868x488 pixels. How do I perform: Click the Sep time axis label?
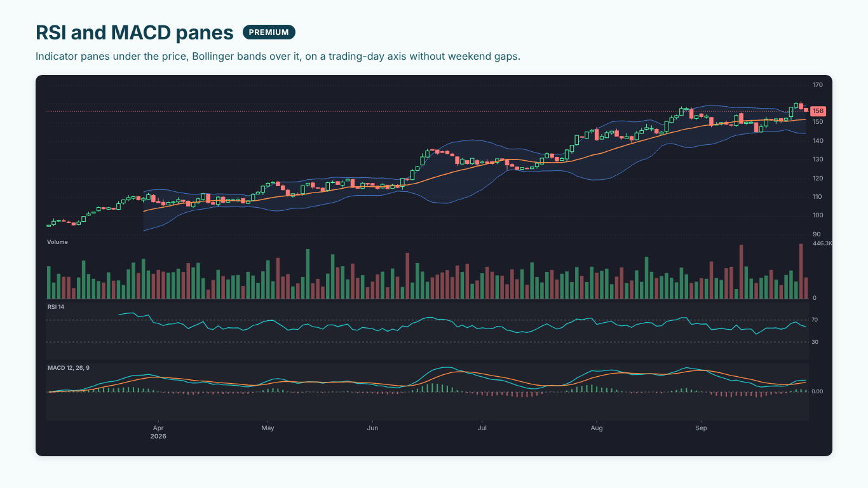pos(701,428)
